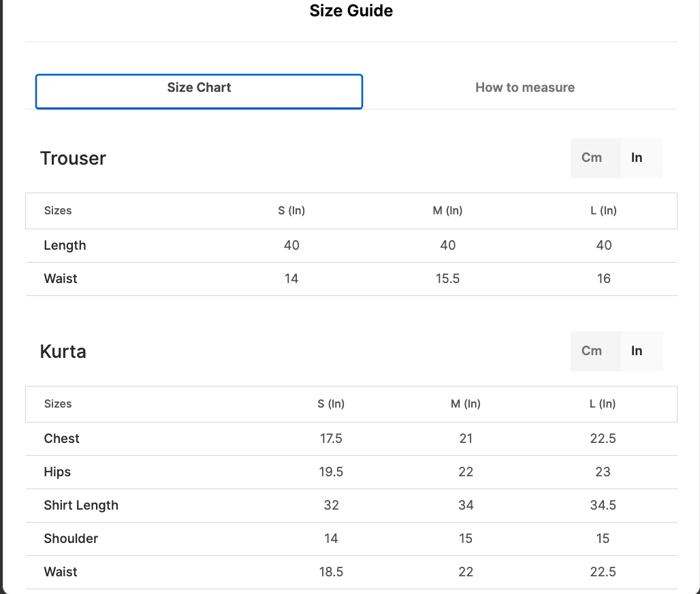
Task: Click the Trouser section heading
Action: point(73,159)
